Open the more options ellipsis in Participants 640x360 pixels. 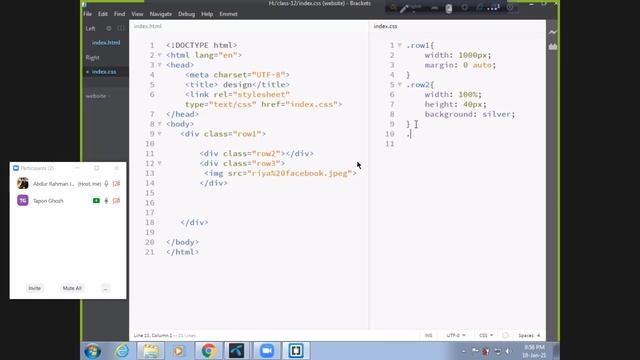[105, 288]
